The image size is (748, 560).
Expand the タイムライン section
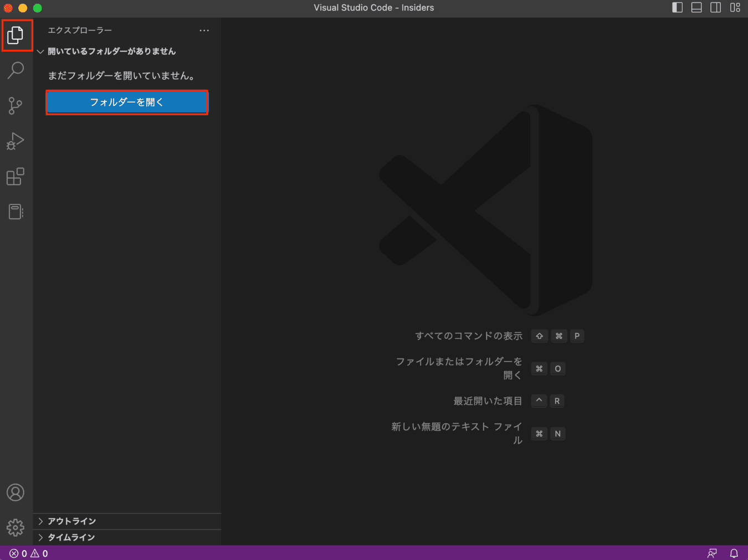click(x=71, y=537)
